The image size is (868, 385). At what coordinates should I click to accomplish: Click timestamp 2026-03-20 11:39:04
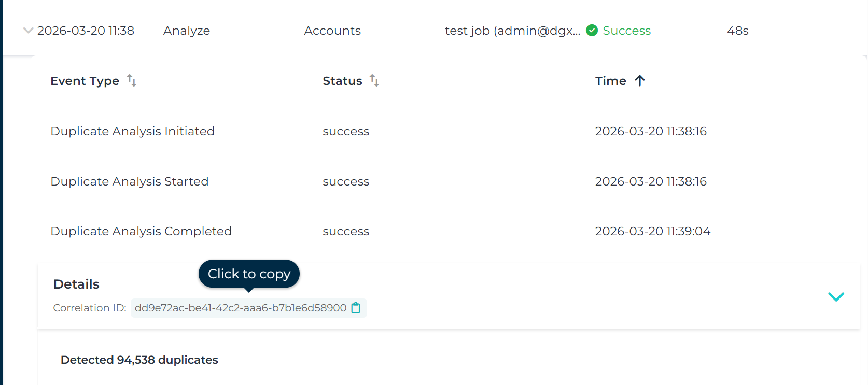(653, 231)
